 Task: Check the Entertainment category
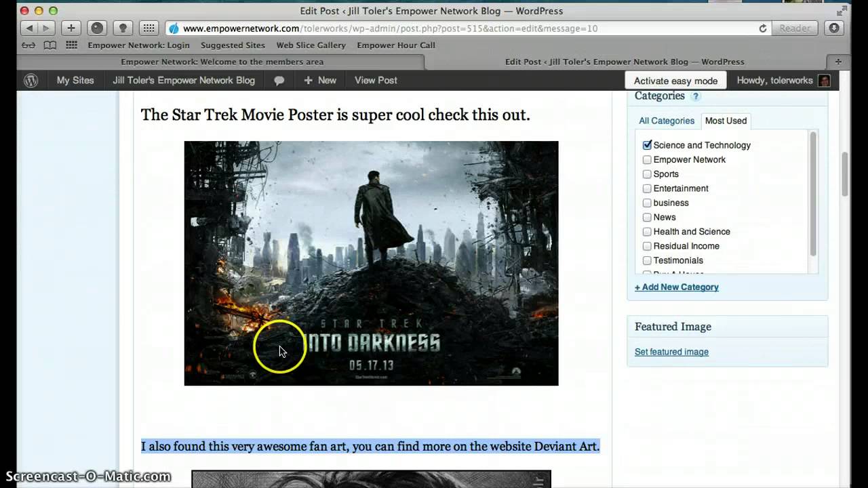[647, 188]
